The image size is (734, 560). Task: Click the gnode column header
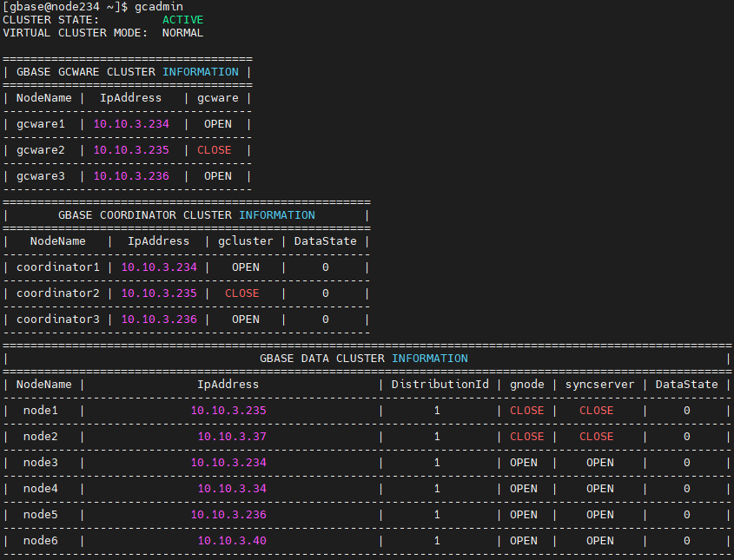527,385
